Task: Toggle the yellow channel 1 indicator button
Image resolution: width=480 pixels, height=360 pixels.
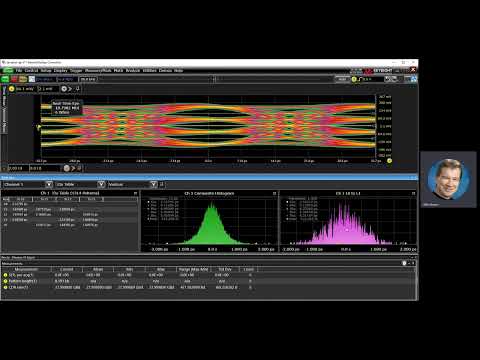Action: point(12,89)
